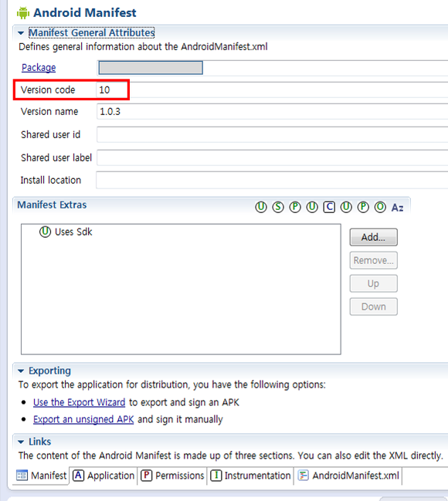Screen dimensions: 448x501
Task: Click the Add... button
Action: (x=374, y=237)
